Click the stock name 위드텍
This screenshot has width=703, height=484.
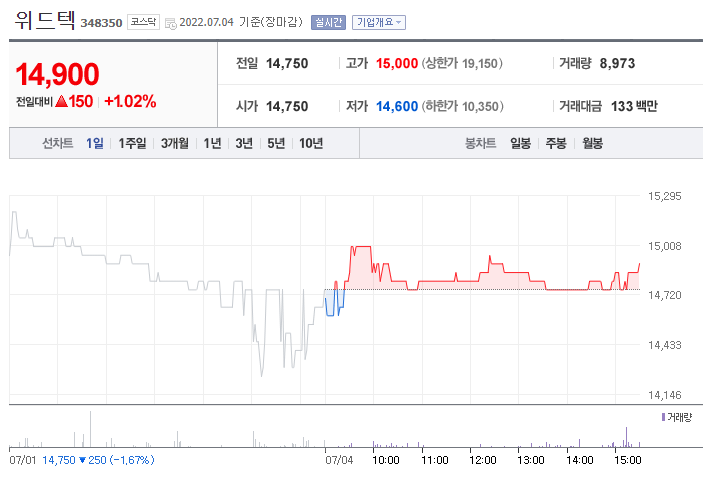[x=44, y=21]
